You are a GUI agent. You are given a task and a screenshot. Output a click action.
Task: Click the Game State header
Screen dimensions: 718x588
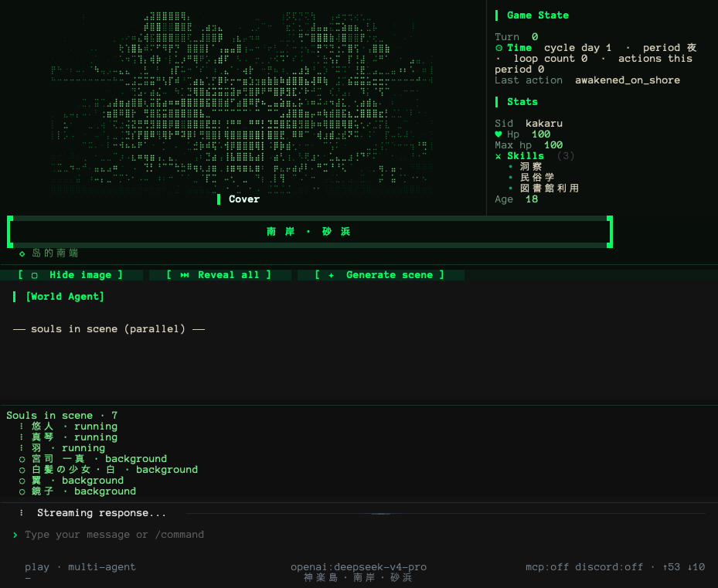click(x=538, y=15)
